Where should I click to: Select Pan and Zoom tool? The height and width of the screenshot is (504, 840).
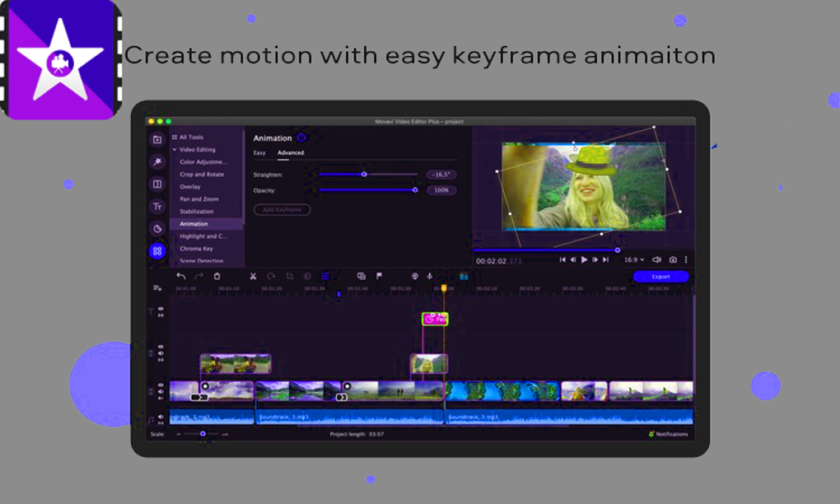(199, 198)
